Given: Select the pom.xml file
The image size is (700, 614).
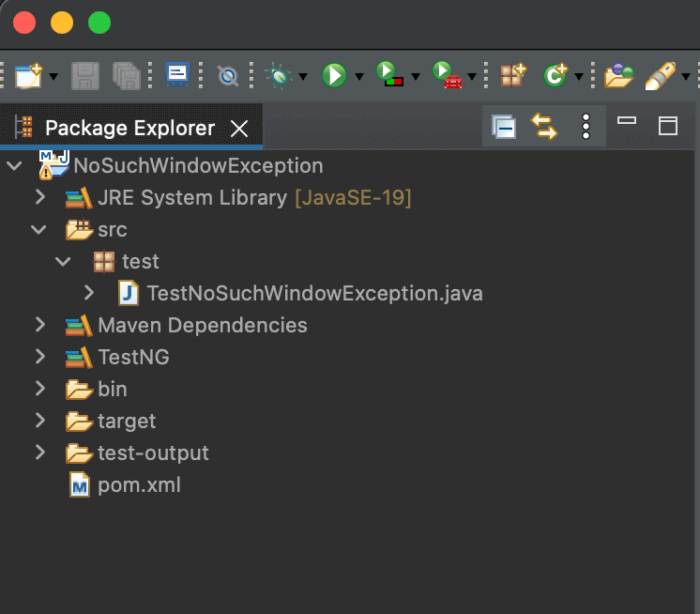Looking at the screenshot, I should tap(139, 485).
